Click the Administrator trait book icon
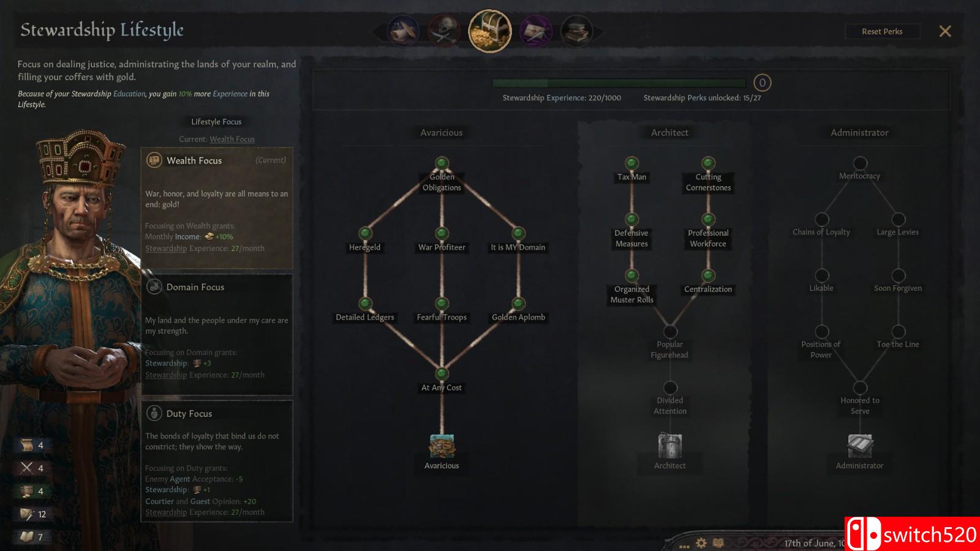The image size is (980, 551). coord(860,446)
